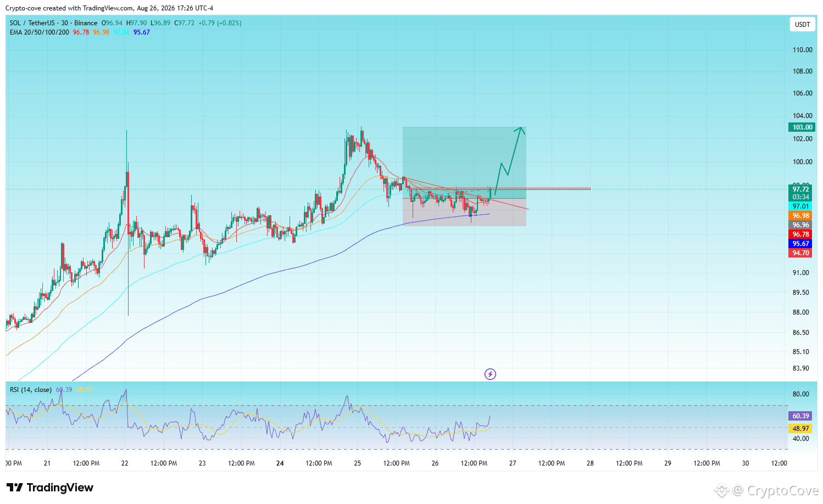Click date 27 on the time axis
823x504 pixels.
tap(513, 463)
